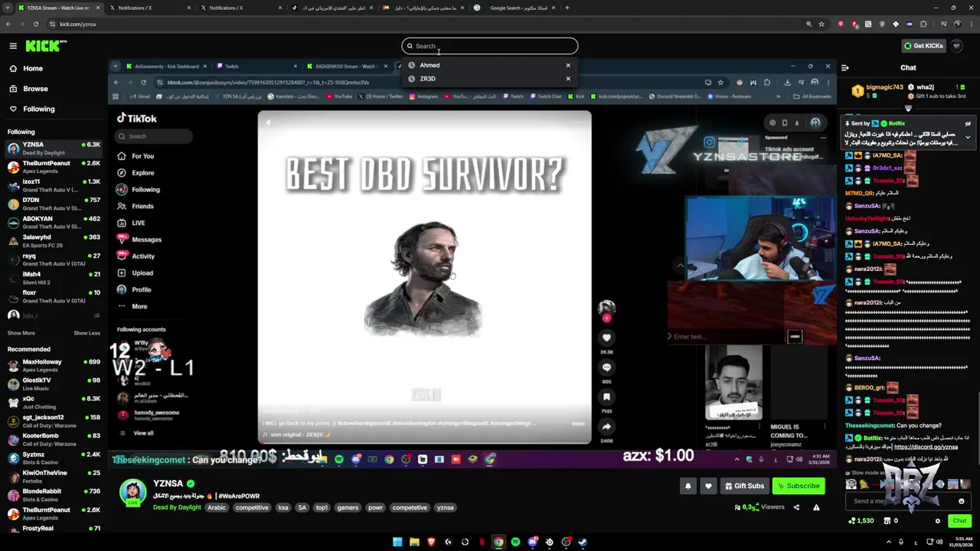Open the discord.gg/yznsa link in chat

[926, 447]
